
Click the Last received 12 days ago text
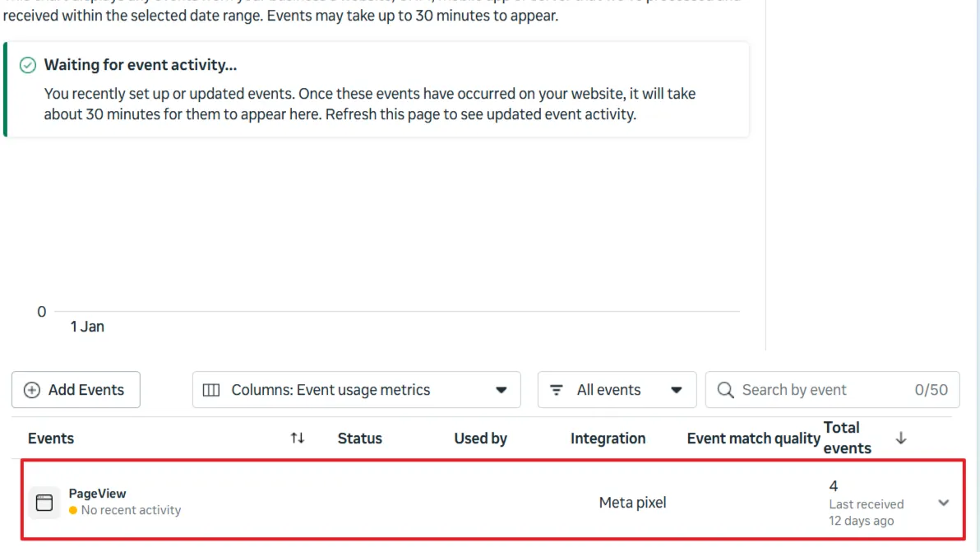pyautogui.click(x=867, y=513)
